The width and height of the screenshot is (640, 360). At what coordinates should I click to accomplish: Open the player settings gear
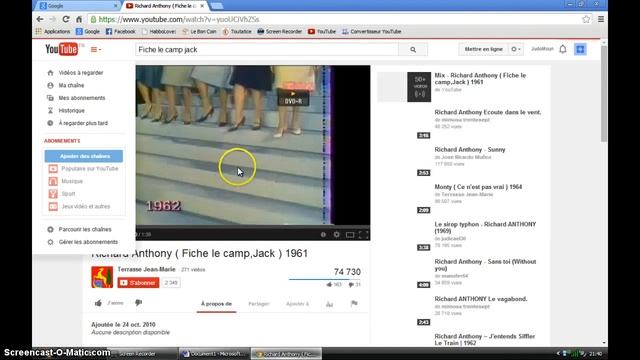click(x=336, y=234)
